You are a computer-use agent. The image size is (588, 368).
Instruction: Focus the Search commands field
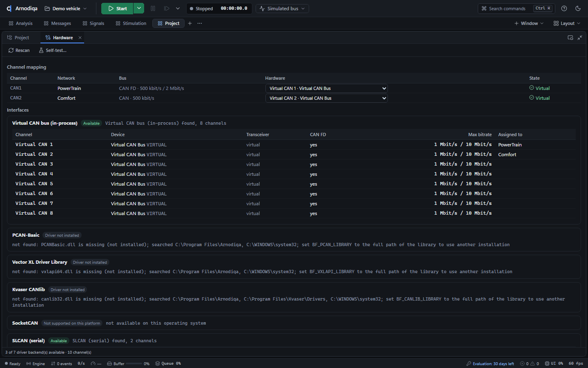(x=516, y=9)
